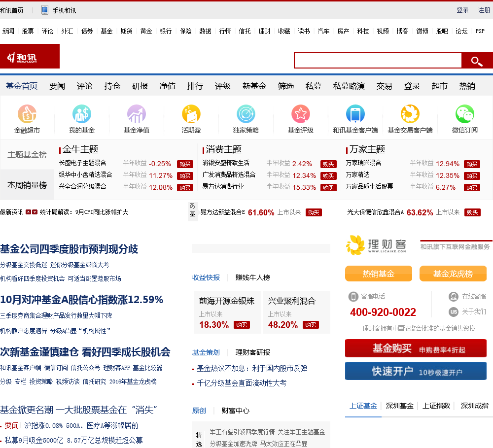The image size is (493, 448).
Task: Buy 万家精选 via 购买 button
Action: pyautogui.click(x=472, y=176)
